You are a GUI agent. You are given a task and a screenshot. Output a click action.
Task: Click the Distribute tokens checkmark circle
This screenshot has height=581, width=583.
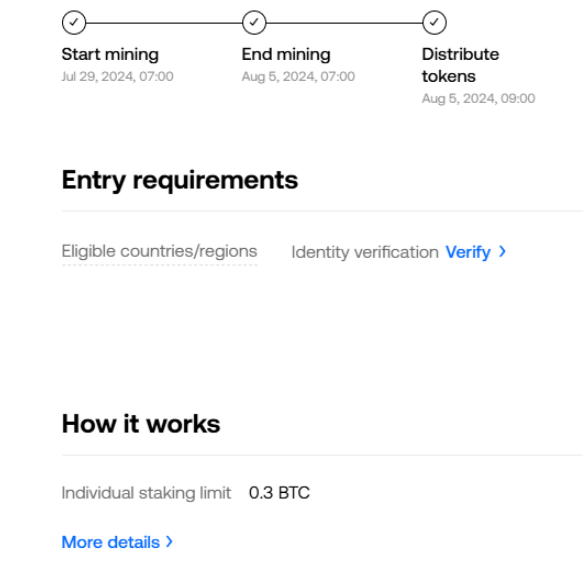tap(434, 23)
